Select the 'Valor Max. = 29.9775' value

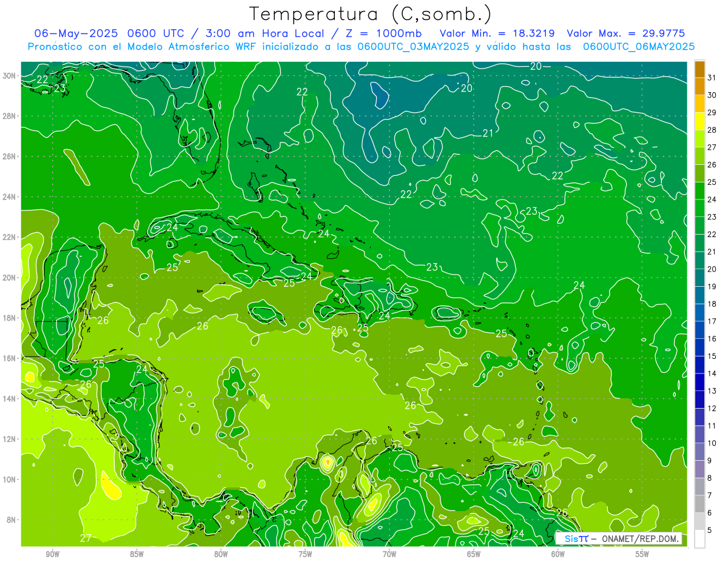click(626, 33)
